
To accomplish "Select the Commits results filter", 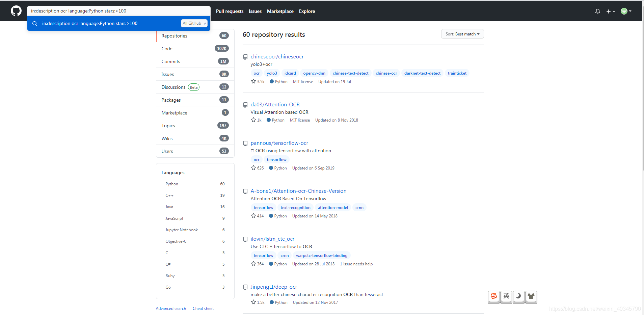I will 195,61.
